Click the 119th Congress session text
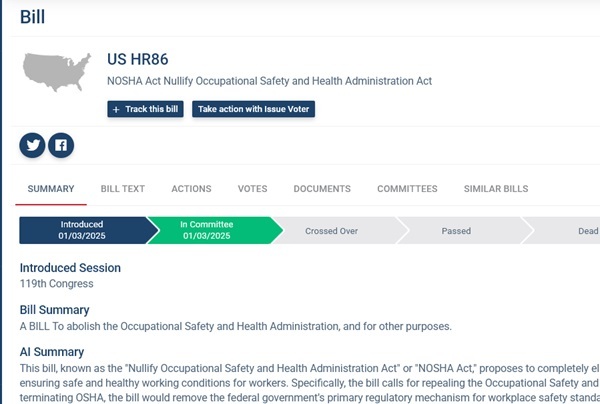 pyautogui.click(x=58, y=284)
